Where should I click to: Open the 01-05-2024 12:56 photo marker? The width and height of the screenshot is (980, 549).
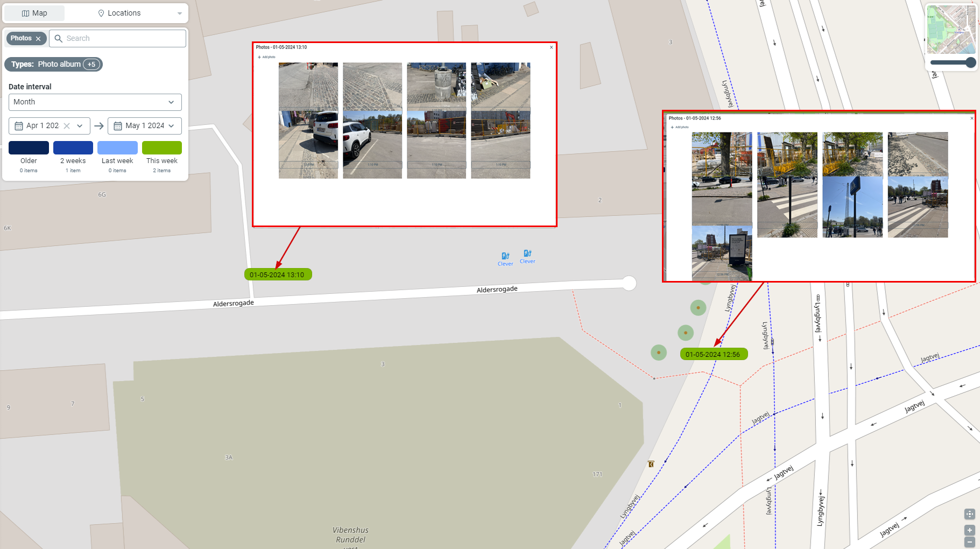[x=714, y=354]
